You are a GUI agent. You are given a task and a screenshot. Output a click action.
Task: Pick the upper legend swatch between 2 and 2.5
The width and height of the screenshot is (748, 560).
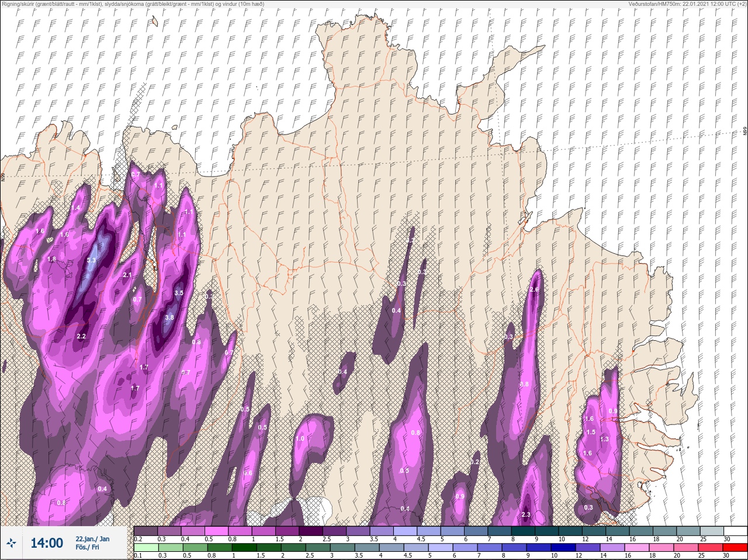coord(311,531)
